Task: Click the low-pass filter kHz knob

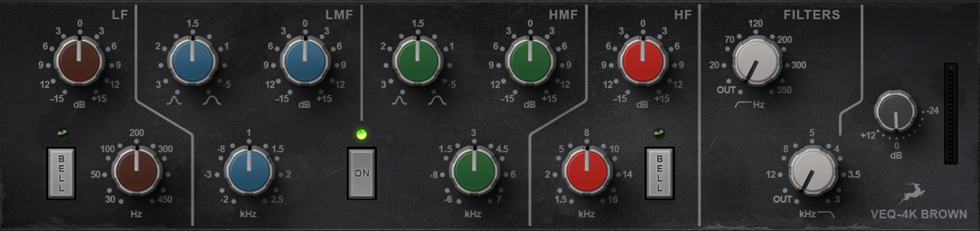Action: (812, 171)
